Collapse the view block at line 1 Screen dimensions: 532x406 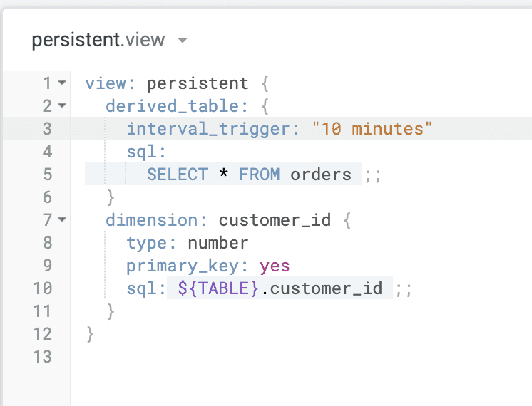(62, 83)
